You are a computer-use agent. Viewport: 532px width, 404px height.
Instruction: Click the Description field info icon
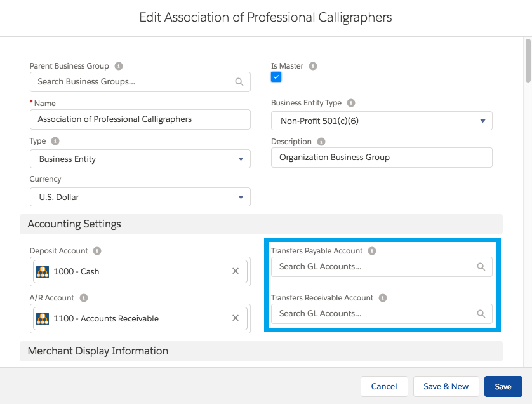(321, 142)
